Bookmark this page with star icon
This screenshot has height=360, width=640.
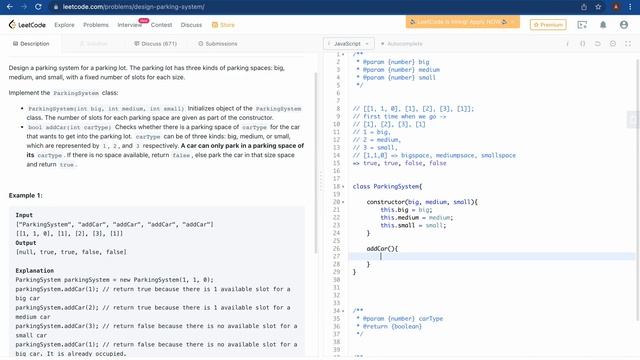click(598, 7)
